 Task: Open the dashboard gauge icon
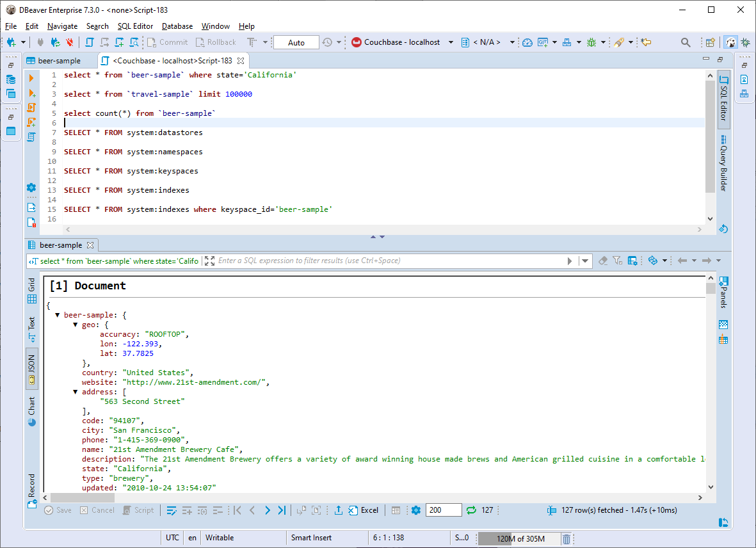[527, 42]
